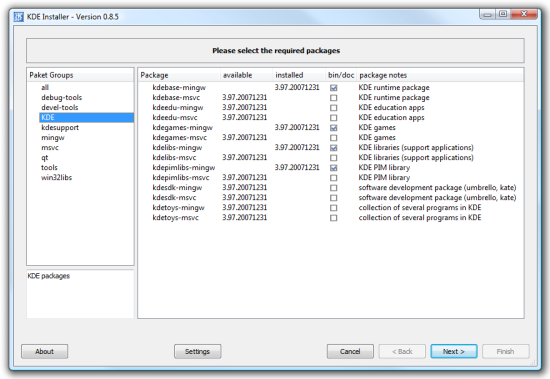The height and width of the screenshot is (379, 550).
Task: Close the KDE Installer window
Action: tap(524, 14)
